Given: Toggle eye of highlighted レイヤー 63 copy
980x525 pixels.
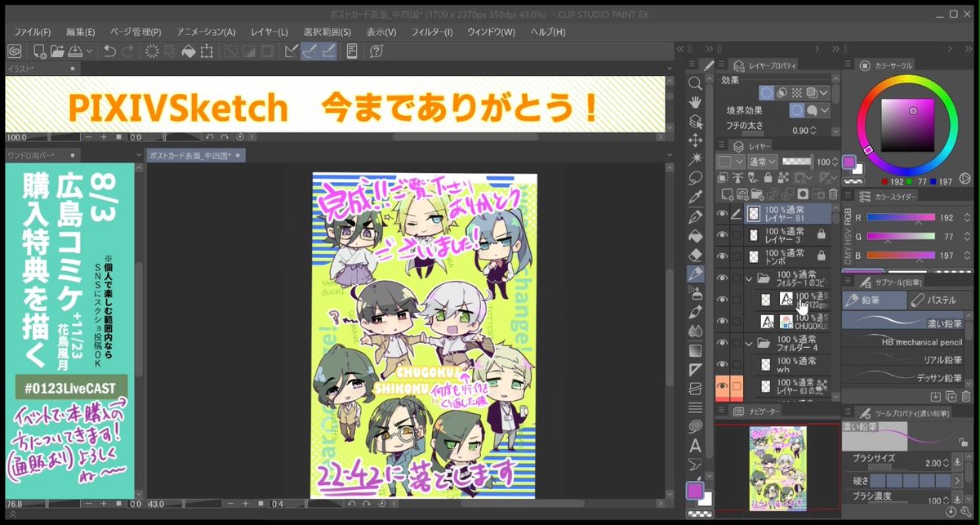Looking at the screenshot, I should tap(722, 385).
